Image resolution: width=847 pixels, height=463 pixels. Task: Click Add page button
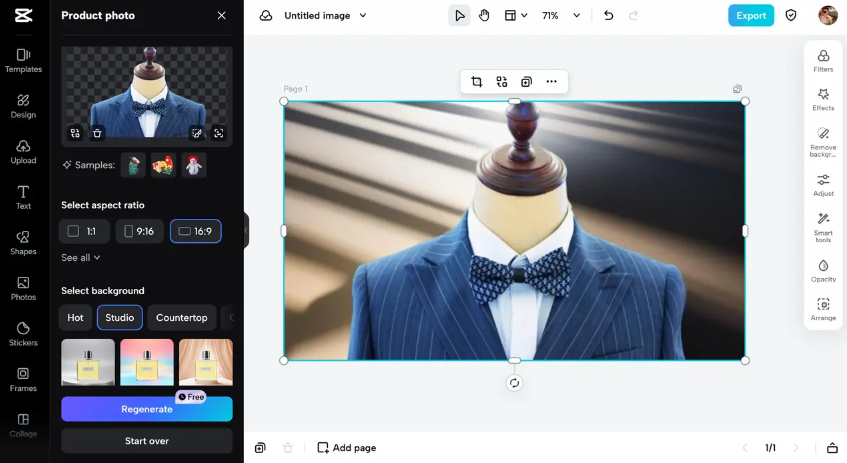346,448
